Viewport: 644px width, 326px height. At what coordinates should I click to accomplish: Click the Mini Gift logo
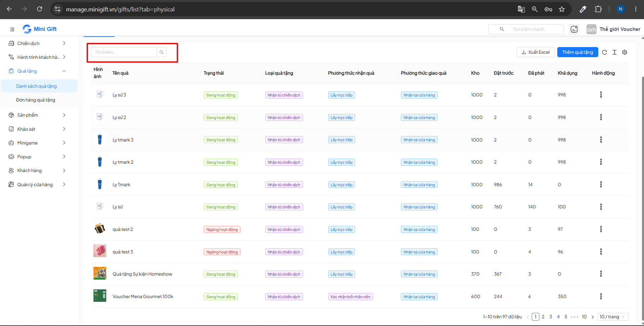point(40,29)
